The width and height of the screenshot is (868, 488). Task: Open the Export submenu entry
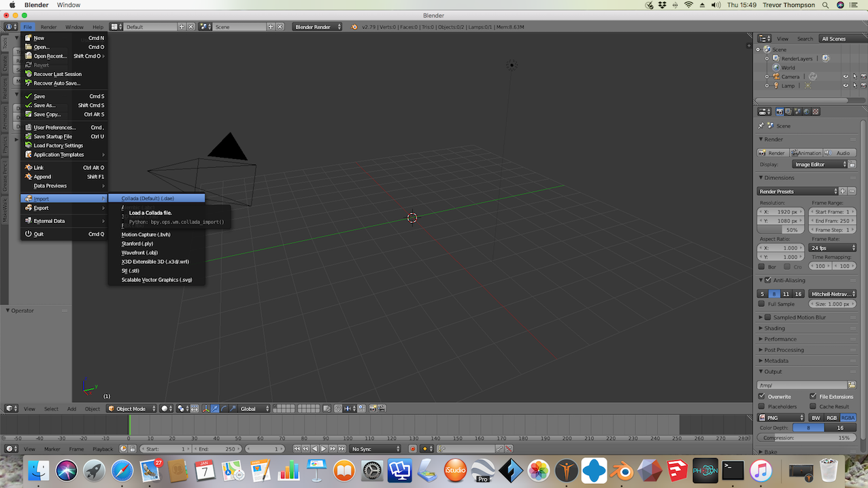(x=64, y=208)
